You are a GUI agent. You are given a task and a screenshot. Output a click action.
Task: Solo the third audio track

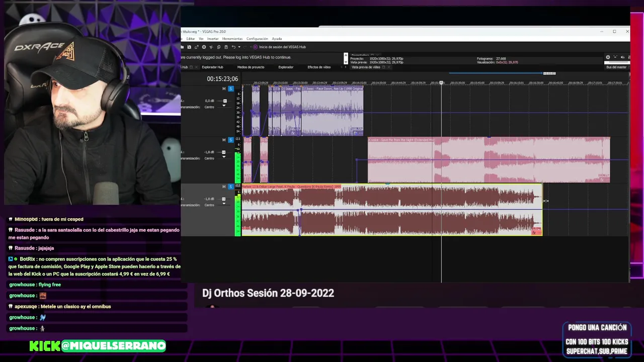coord(231,187)
